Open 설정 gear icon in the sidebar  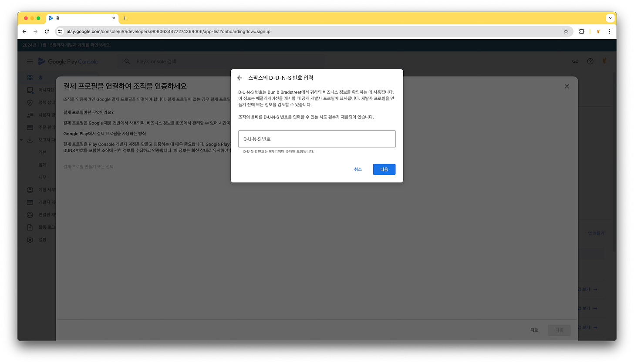click(30, 240)
